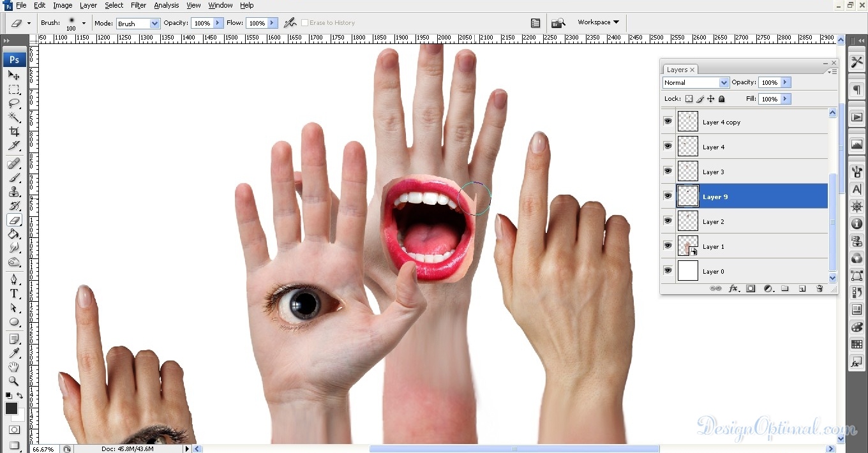868x453 pixels.
Task: Open the Image menu
Action: click(x=63, y=5)
